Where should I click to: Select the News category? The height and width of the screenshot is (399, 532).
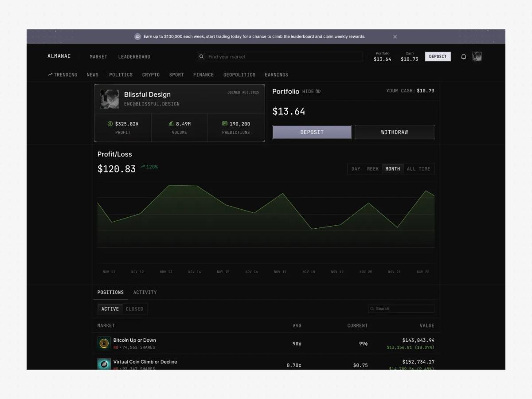93,74
